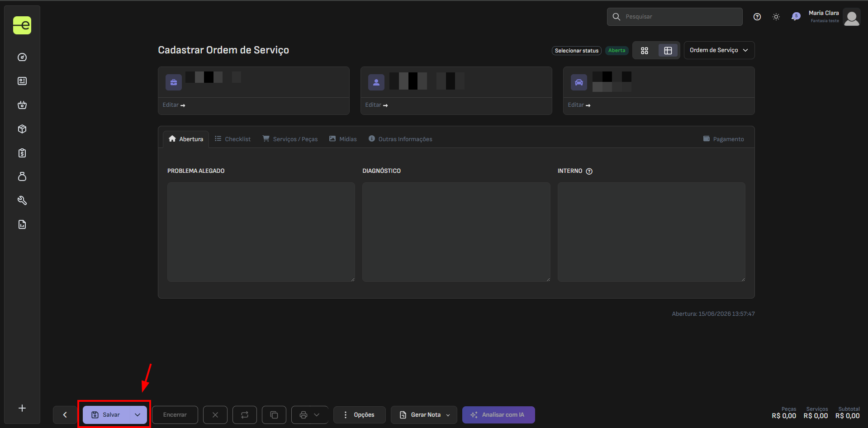
Task: Toggle light/dark theme sun icon
Action: (776, 17)
